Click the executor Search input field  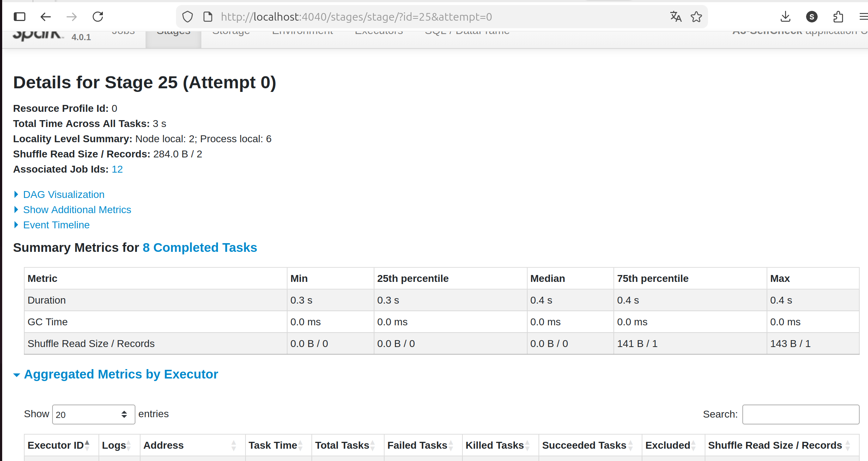tap(800, 414)
